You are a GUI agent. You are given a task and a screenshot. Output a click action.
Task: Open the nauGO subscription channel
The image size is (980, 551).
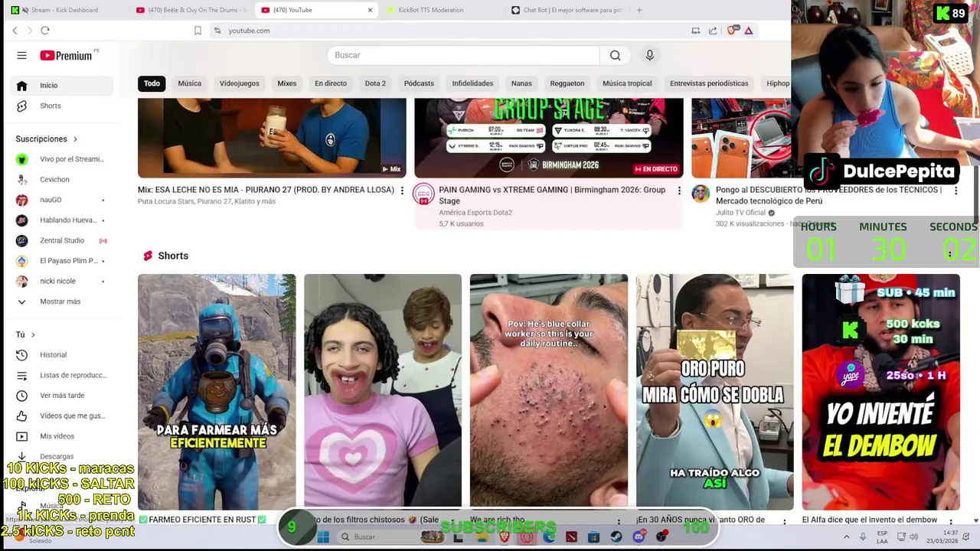61,200
